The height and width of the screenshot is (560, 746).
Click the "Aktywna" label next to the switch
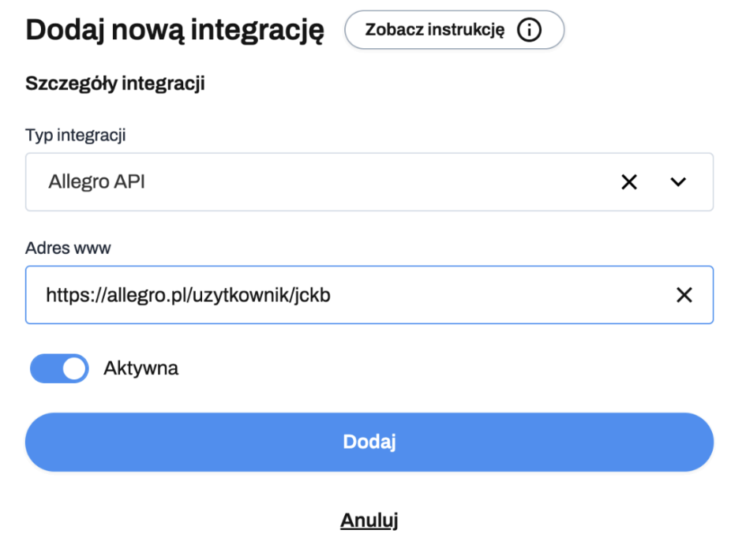point(141,368)
